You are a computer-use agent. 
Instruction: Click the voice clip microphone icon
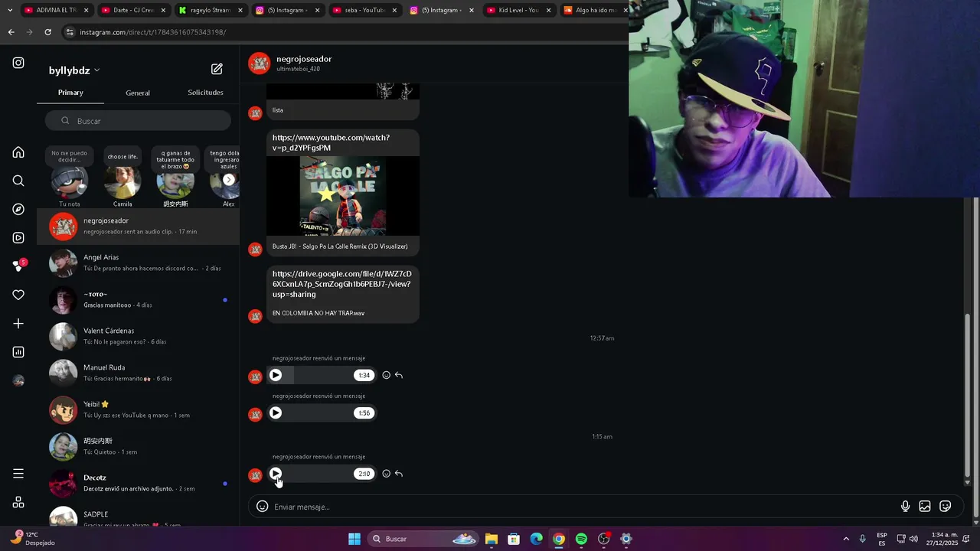coord(905,507)
